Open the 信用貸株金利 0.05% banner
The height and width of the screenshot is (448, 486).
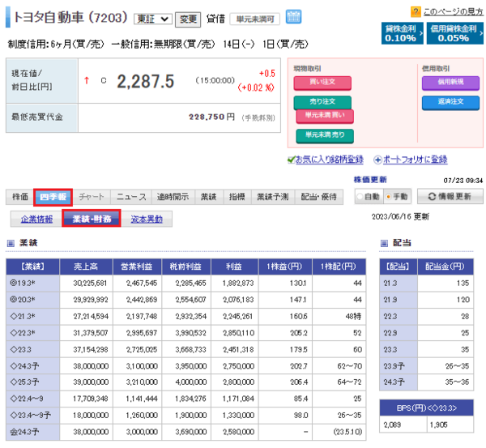click(x=454, y=33)
